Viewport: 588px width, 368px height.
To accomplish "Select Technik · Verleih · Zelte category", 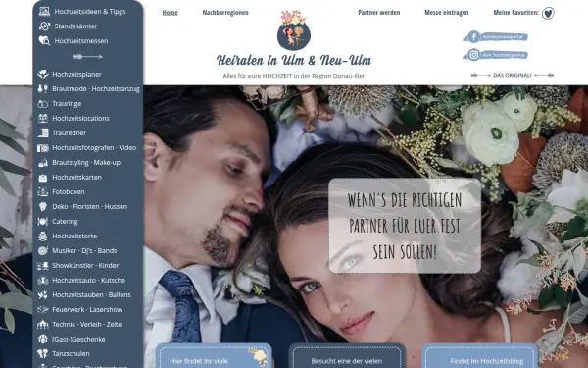I will pos(86,324).
